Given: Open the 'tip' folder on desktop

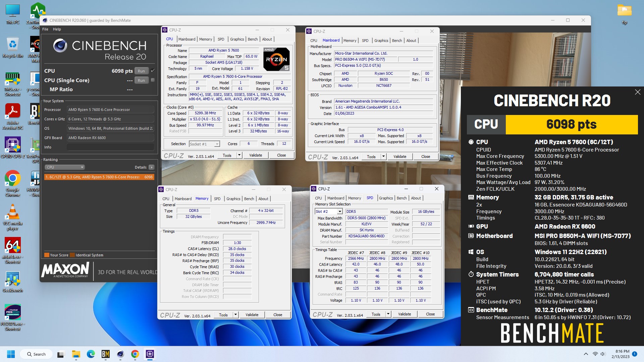Looking at the screenshot, I should 624,14.
